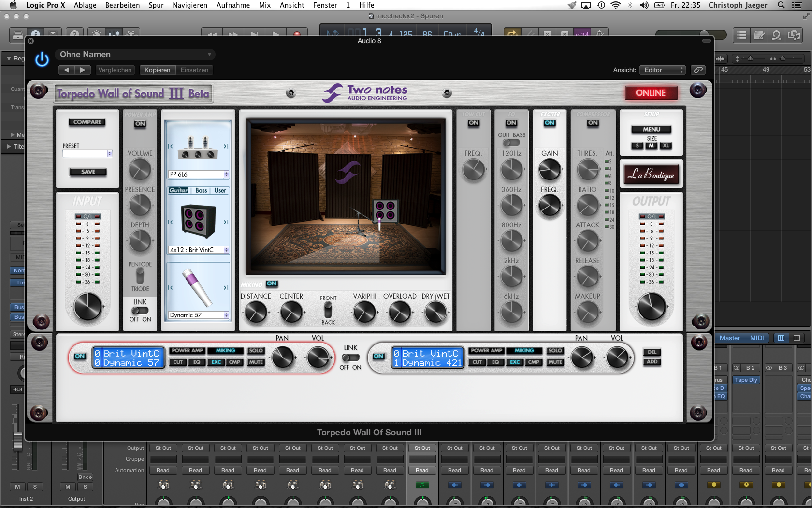Toggle the plugin power bypass icon

(x=42, y=60)
